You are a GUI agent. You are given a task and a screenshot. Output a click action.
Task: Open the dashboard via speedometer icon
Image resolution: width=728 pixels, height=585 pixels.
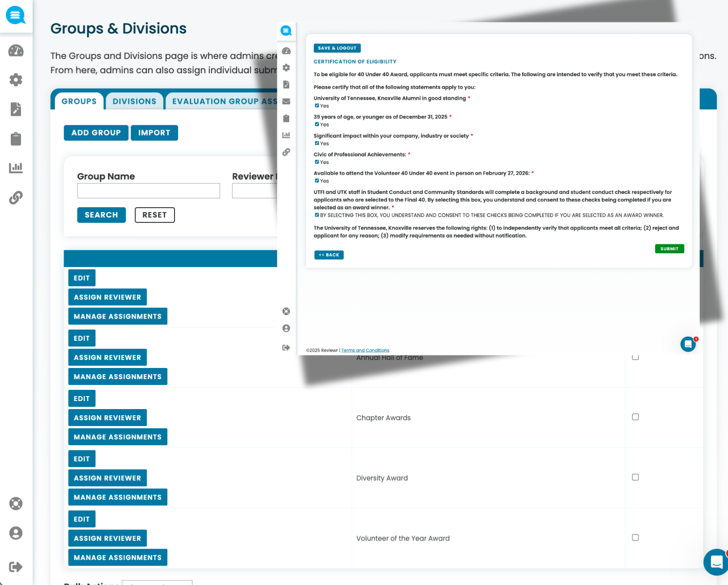tap(16, 51)
